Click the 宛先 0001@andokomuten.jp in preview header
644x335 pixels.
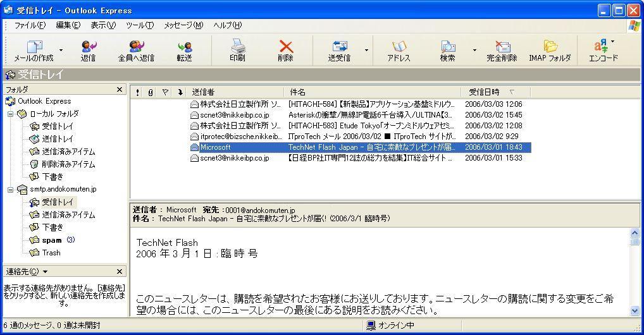[x=249, y=210]
